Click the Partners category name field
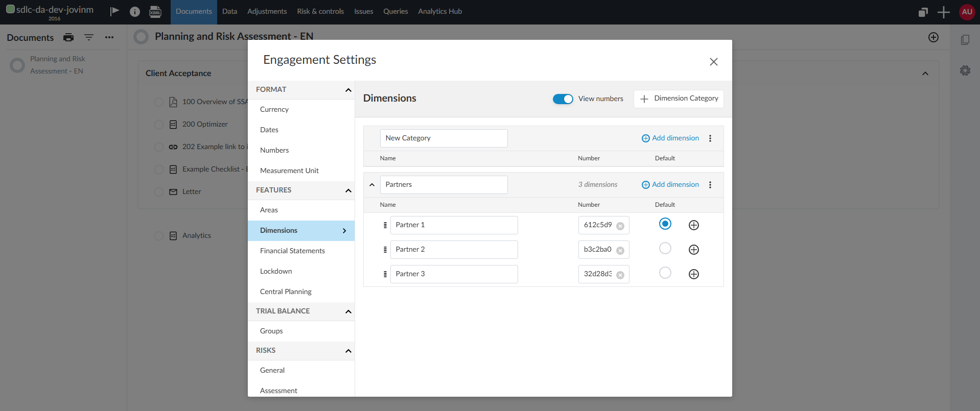The image size is (980, 411). pyautogui.click(x=444, y=185)
